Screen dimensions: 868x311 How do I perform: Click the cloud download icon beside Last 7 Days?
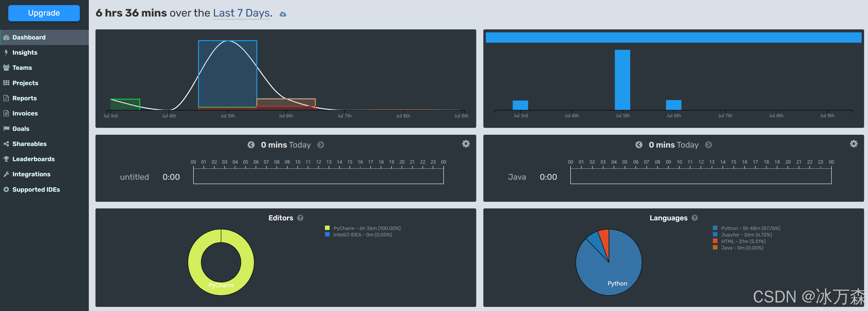pos(283,14)
